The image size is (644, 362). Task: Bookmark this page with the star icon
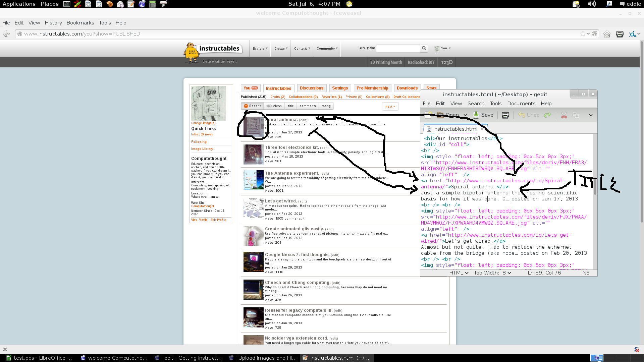583,34
